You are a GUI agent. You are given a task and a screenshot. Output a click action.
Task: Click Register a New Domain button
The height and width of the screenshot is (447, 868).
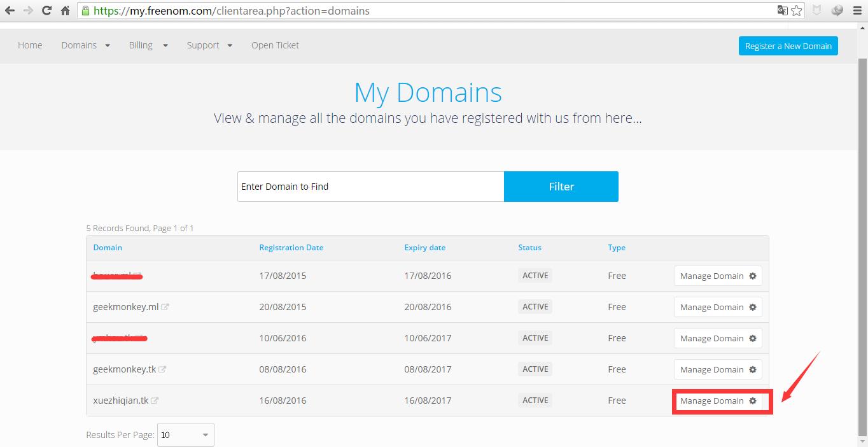click(x=788, y=46)
